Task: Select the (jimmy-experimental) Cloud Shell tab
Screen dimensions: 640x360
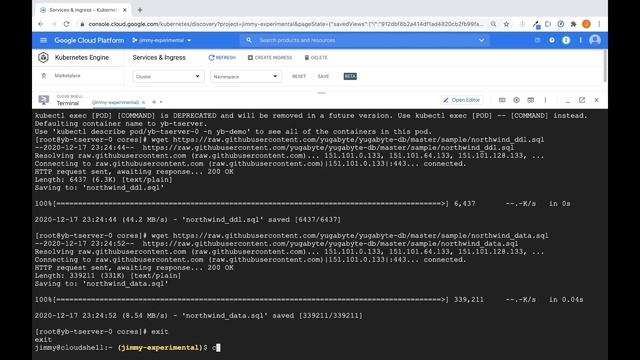Action: (x=115, y=102)
